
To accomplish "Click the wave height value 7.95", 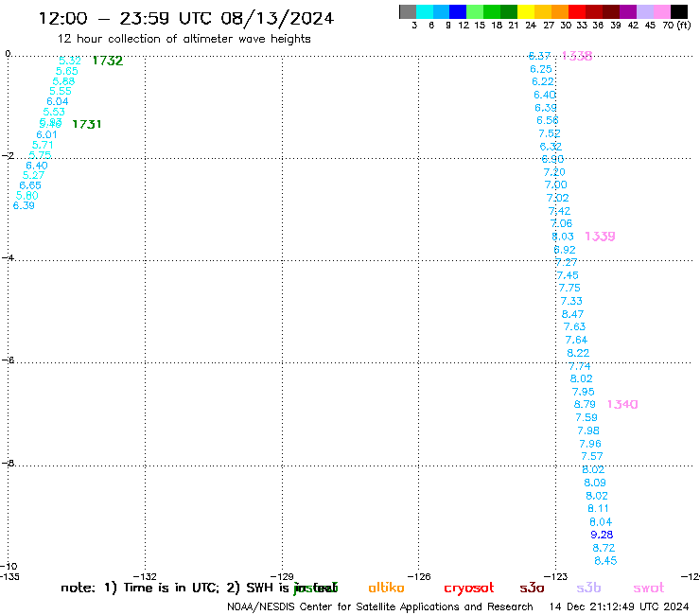I will [584, 392].
